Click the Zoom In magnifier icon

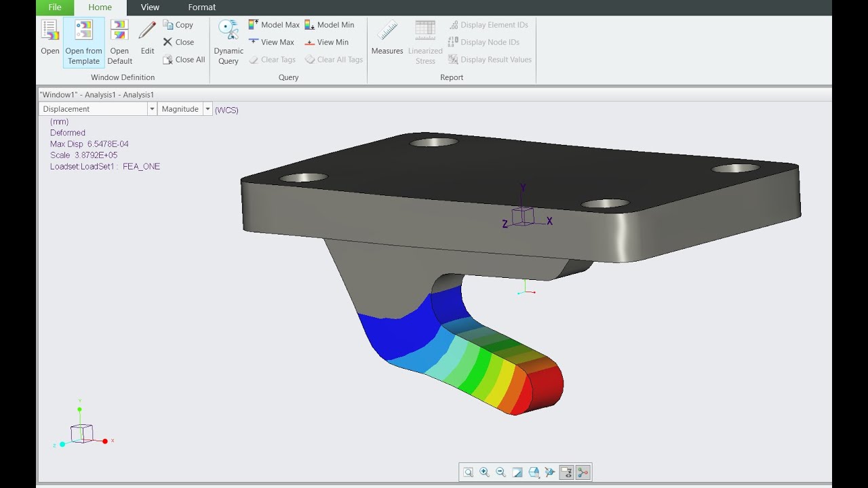point(484,472)
